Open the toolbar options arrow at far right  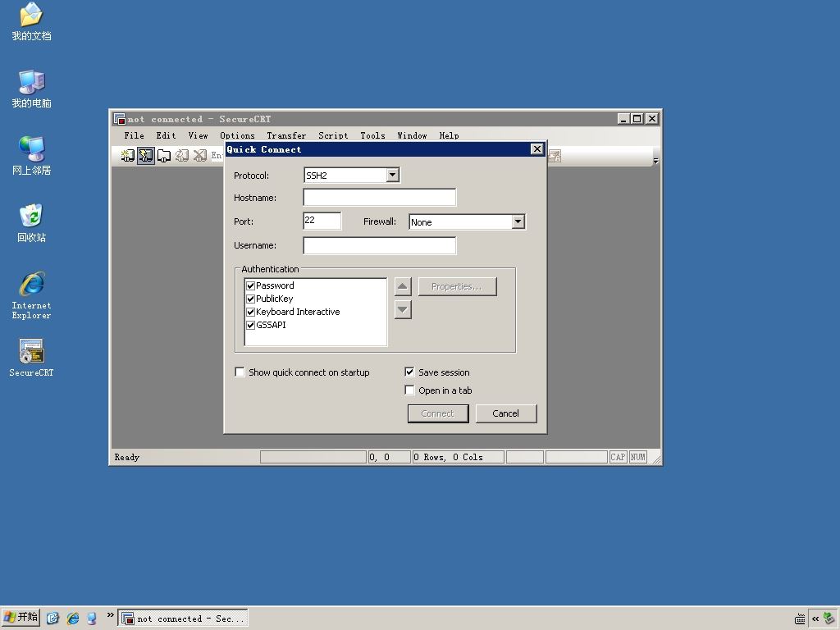655,160
